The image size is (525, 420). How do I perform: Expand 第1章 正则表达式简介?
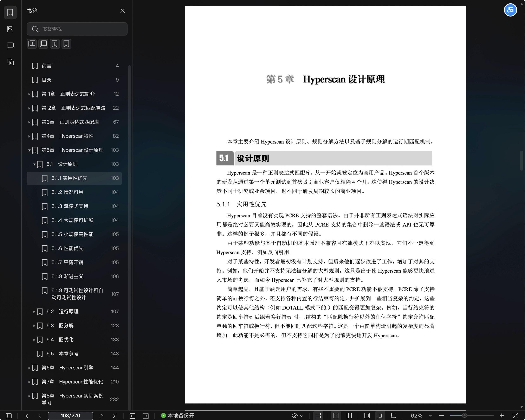pyautogui.click(x=29, y=94)
